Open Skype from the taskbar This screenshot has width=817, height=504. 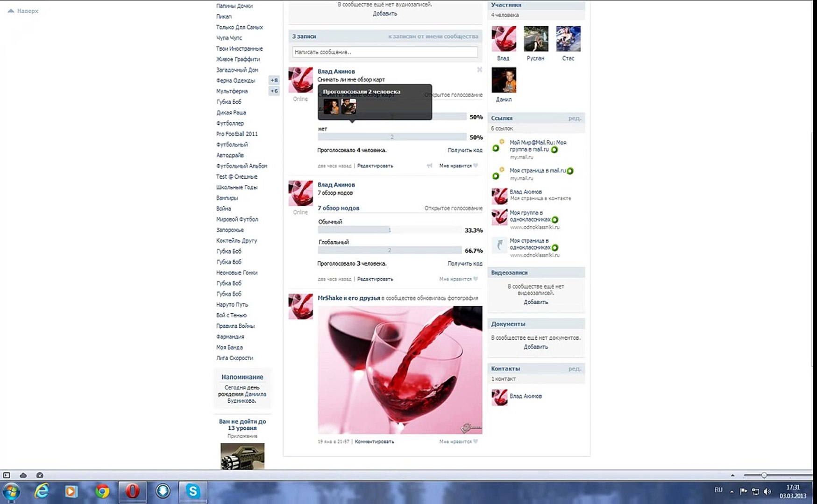click(x=193, y=491)
